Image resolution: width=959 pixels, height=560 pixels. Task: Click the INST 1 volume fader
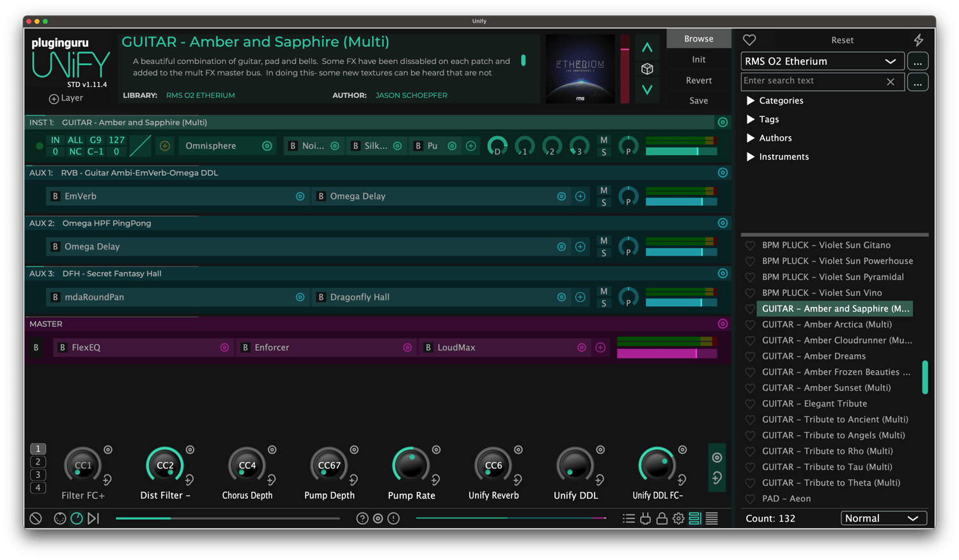pyautogui.click(x=681, y=152)
